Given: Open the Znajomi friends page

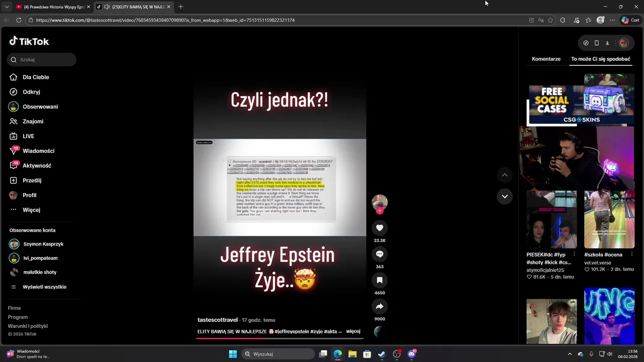Looking at the screenshot, I should (x=26, y=121).
